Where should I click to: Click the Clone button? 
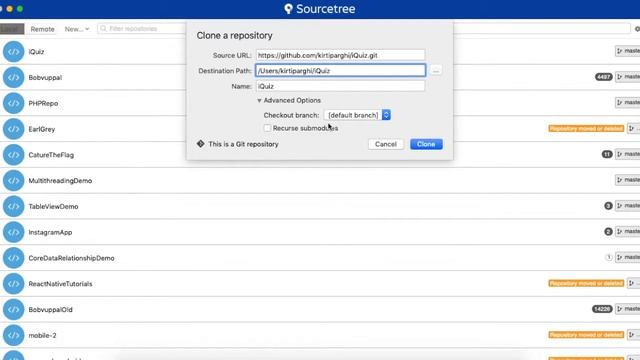coord(426,144)
